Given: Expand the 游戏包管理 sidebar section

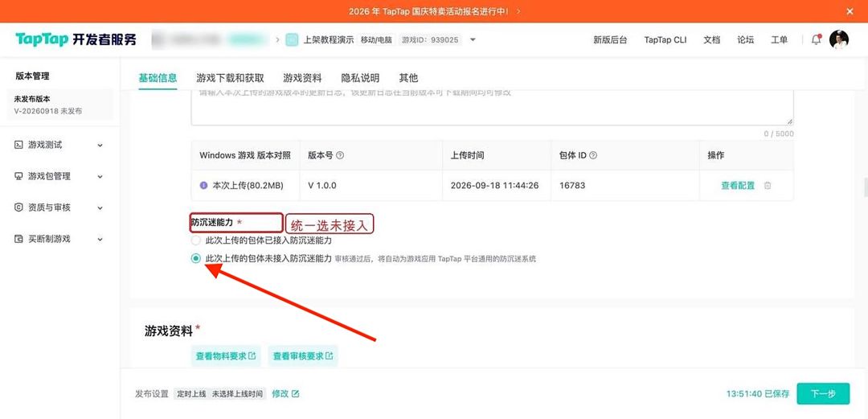Looking at the screenshot, I should [100, 177].
